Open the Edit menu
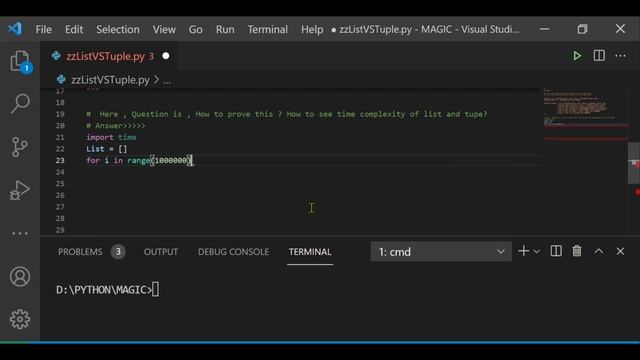Image resolution: width=640 pixels, height=360 pixels. click(x=74, y=29)
